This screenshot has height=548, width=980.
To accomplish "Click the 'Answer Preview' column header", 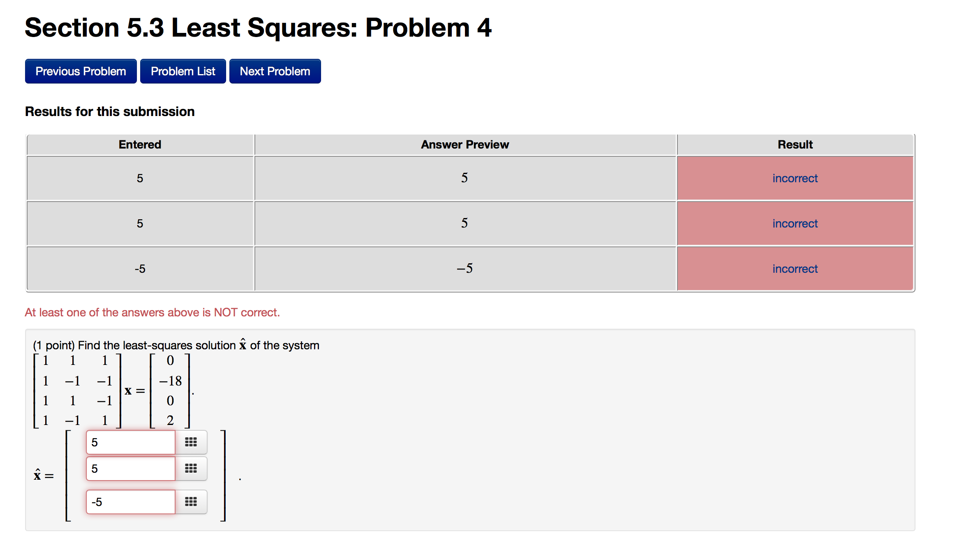I will click(x=465, y=144).
